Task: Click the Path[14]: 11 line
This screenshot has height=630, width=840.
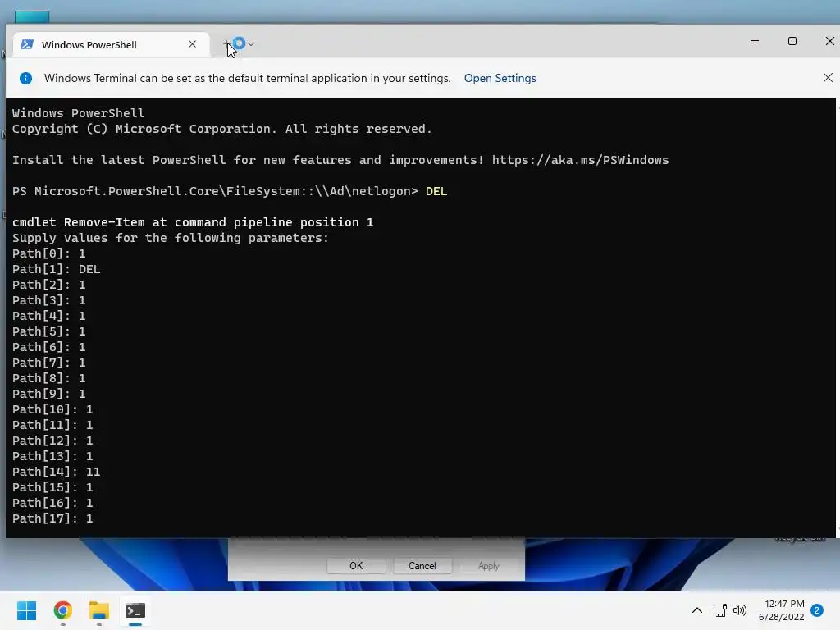Action: coord(57,472)
